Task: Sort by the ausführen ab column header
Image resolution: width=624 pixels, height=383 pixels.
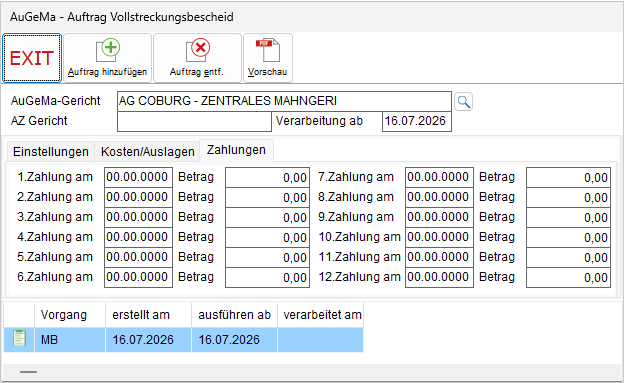Action: (234, 315)
